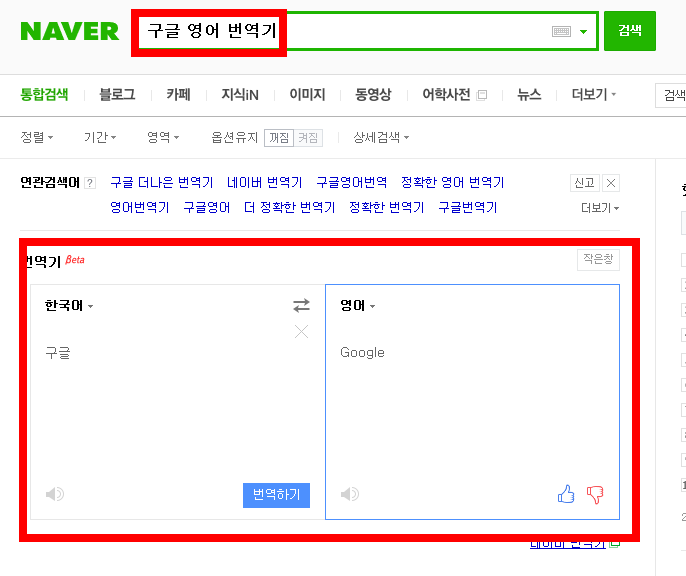The height and width of the screenshot is (576, 686).
Task: Select the 뉴스 tab
Action: tap(529, 94)
